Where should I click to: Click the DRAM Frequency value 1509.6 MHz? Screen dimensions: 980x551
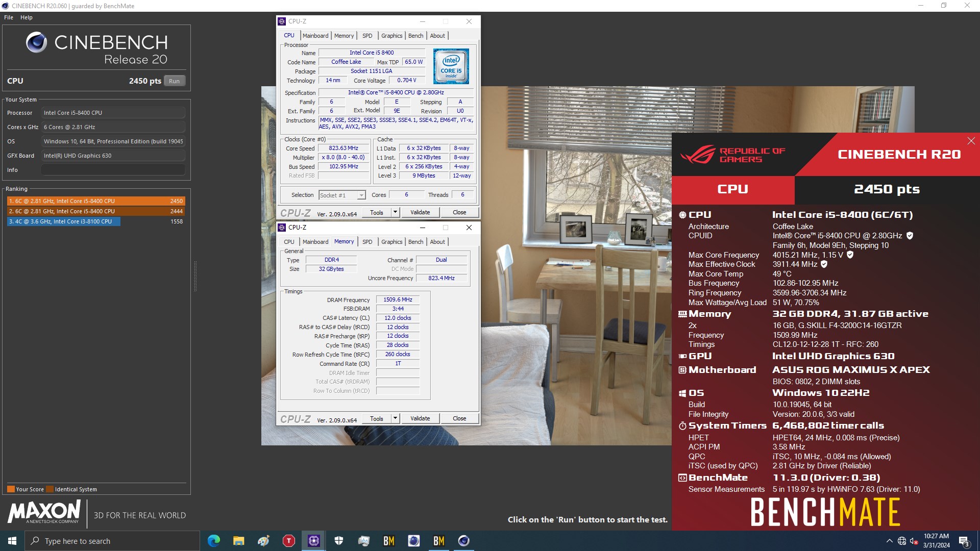tap(398, 299)
